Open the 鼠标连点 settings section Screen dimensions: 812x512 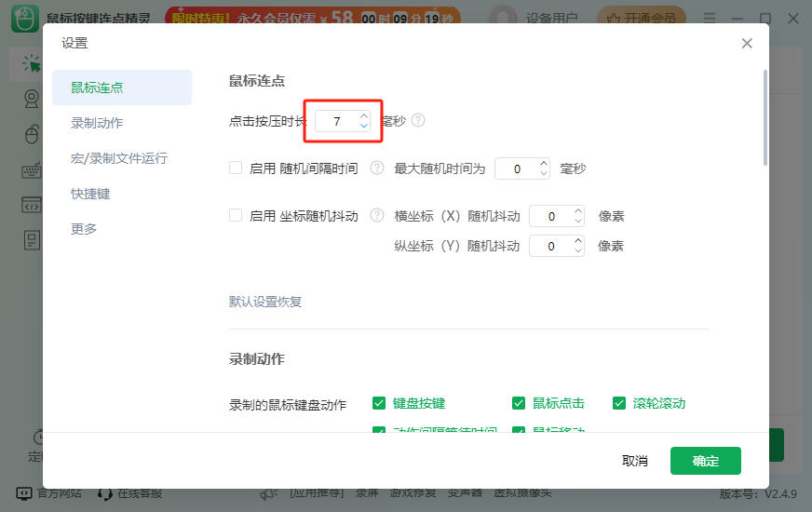(122, 88)
